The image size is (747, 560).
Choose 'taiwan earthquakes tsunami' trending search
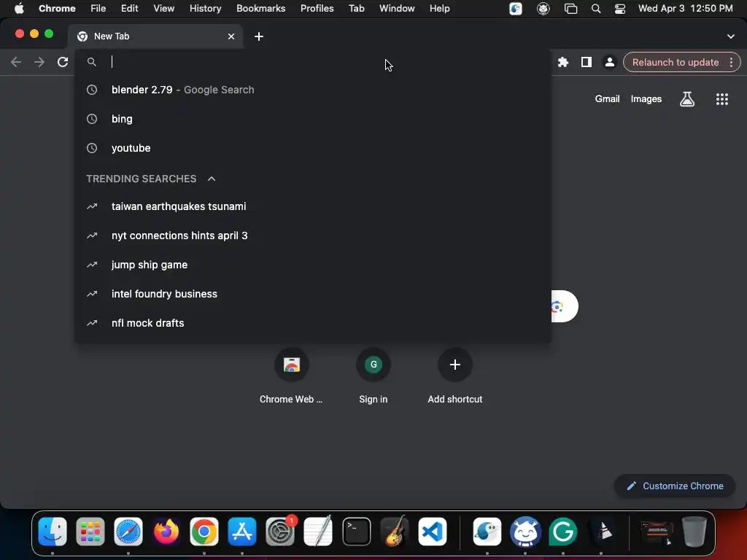tap(313, 206)
